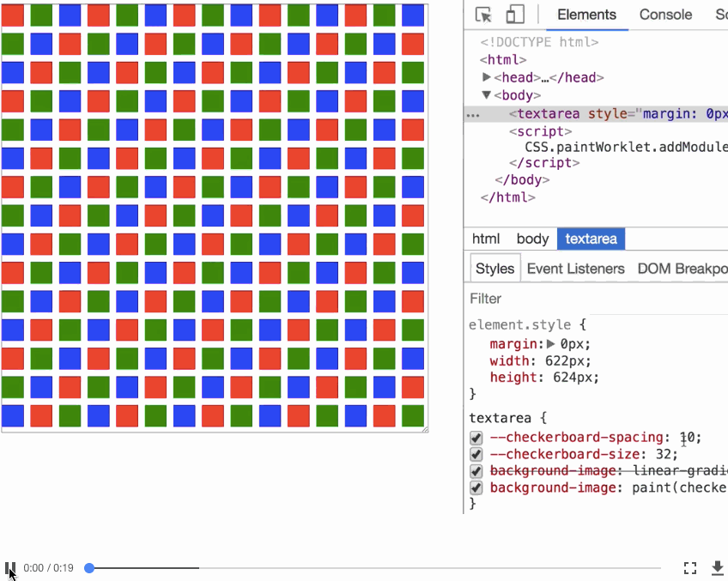728x581 pixels.
Task: Open the Event Listeners tab
Action: click(576, 269)
